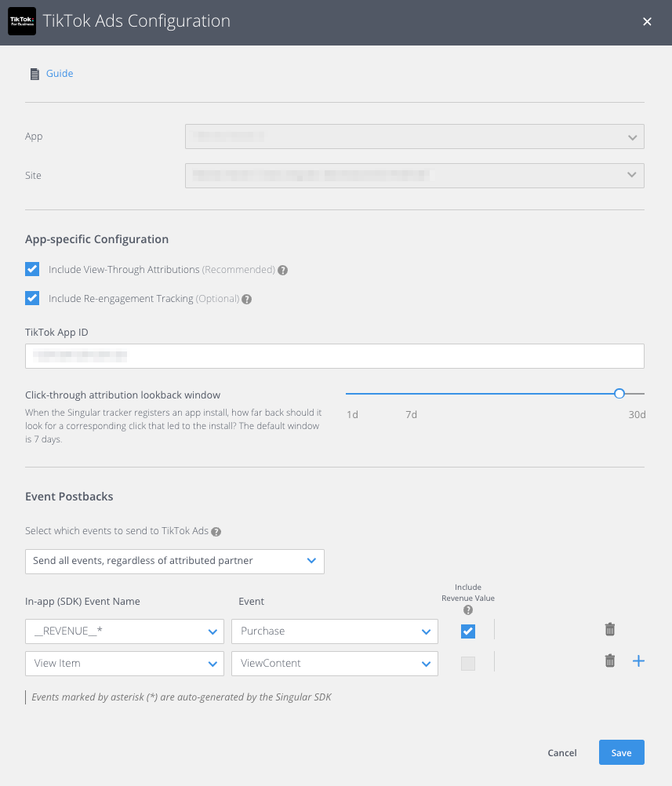Click the Re-engagement Tracking help icon
Image resolution: width=672 pixels, height=786 pixels.
[247, 298]
